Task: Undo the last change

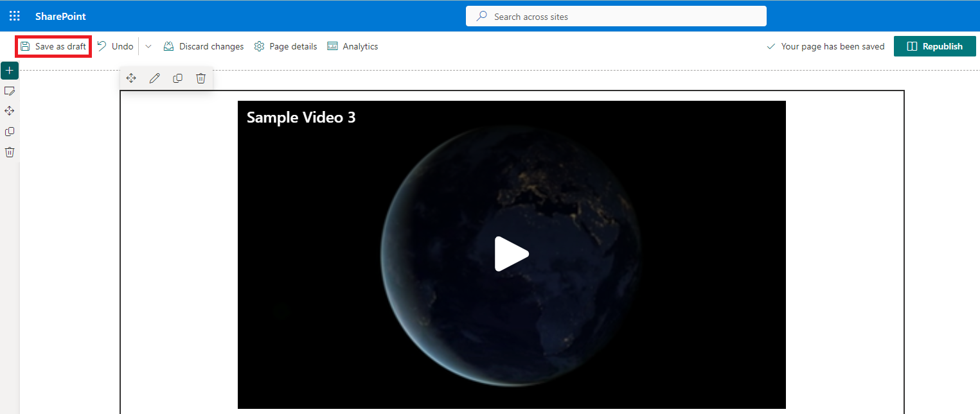Action: click(x=114, y=46)
